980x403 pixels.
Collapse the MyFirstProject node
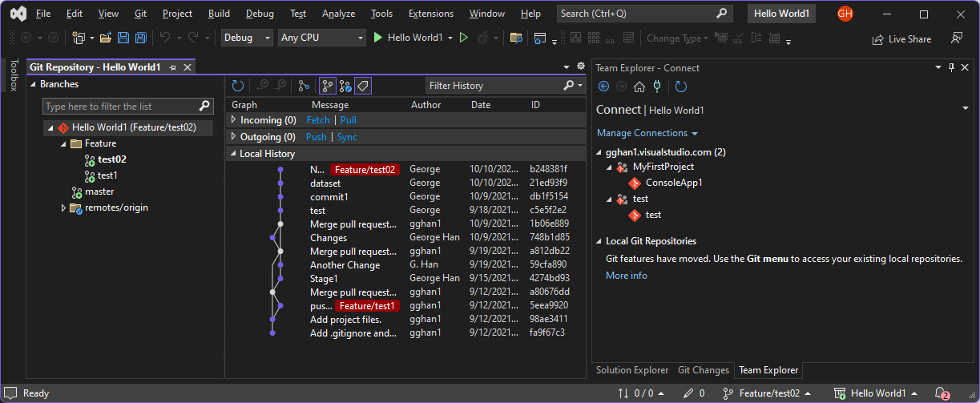(x=610, y=167)
